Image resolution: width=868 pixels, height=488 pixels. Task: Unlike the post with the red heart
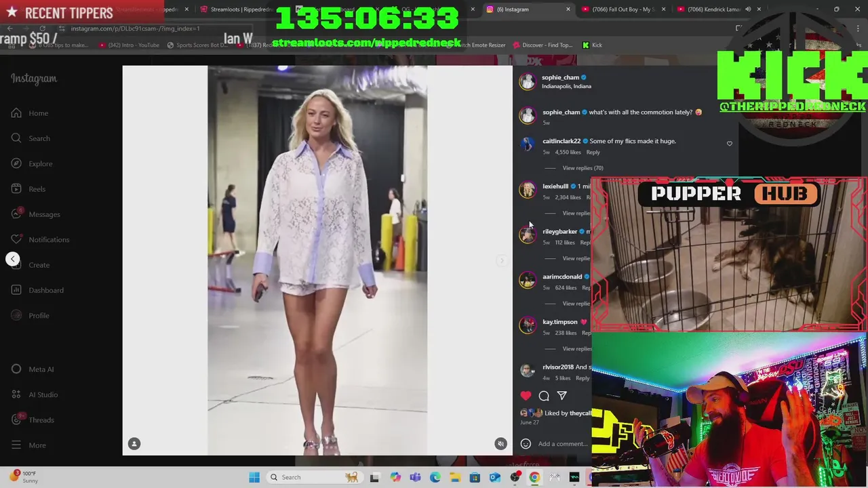pyautogui.click(x=526, y=396)
